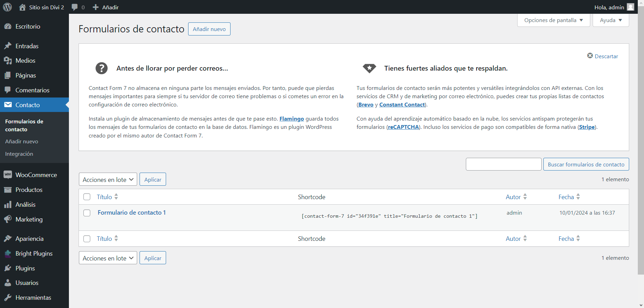Click the Plugins plug icon

[x=8, y=268]
